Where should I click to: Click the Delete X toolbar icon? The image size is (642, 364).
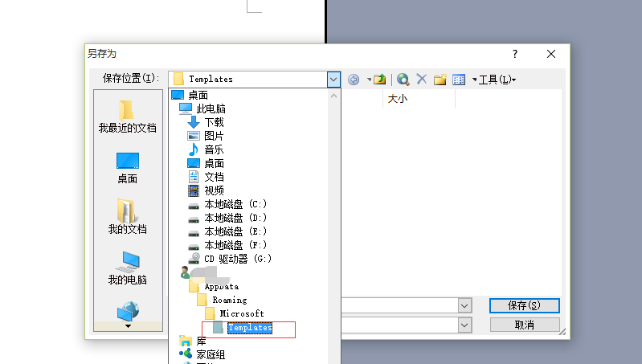pos(421,79)
